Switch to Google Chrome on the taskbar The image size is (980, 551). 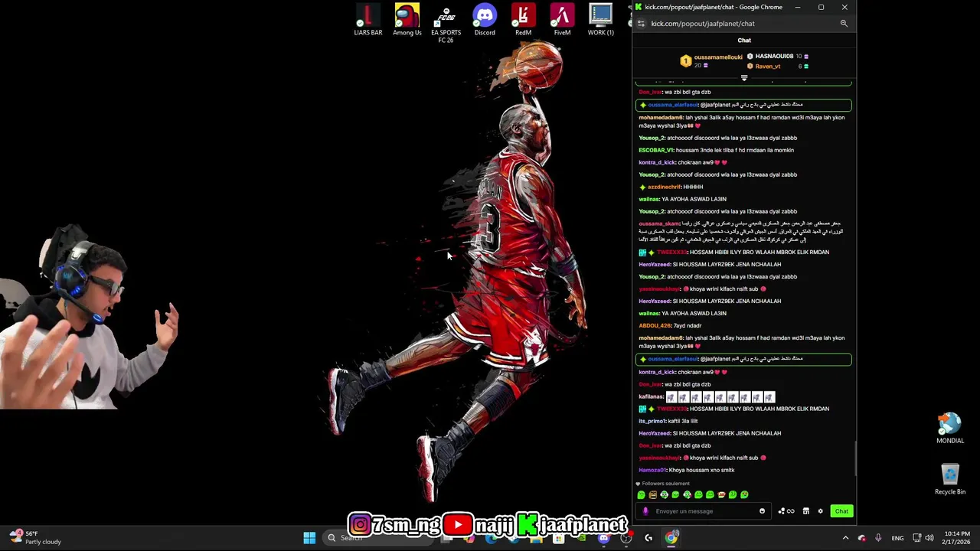coord(671,538)
